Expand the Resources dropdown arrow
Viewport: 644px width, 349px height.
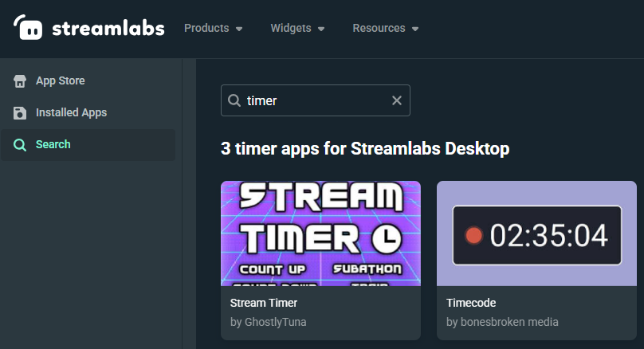tap(415, 29)
